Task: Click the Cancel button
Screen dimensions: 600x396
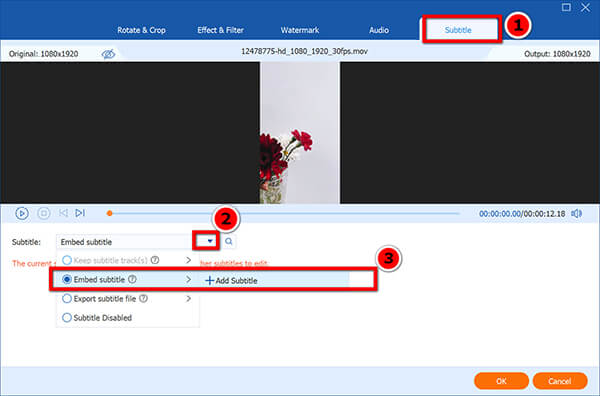Action: [x=560, y=381]
